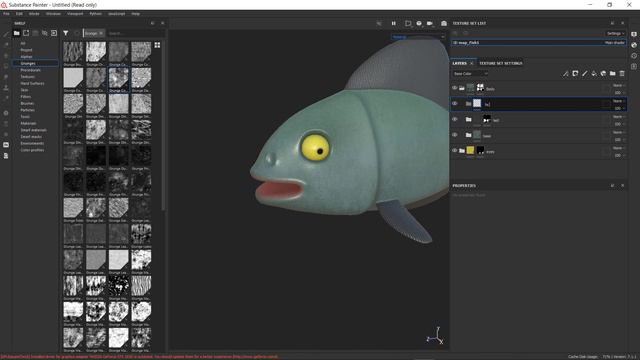
Task: Toggle shelf thumbnail grid size icon
Action: [157, 45]
